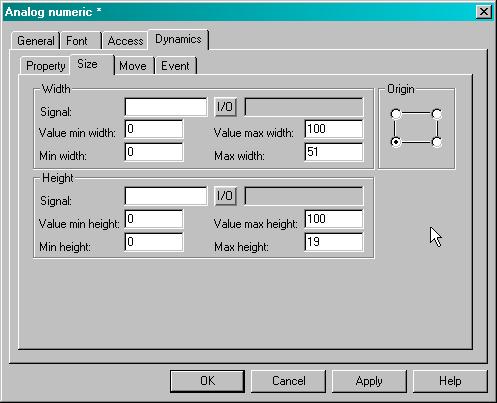The height and width of the screenshot is (403, 497).
Task: Close the Analog numeric dialog
Action: click(x=483, y=12)
